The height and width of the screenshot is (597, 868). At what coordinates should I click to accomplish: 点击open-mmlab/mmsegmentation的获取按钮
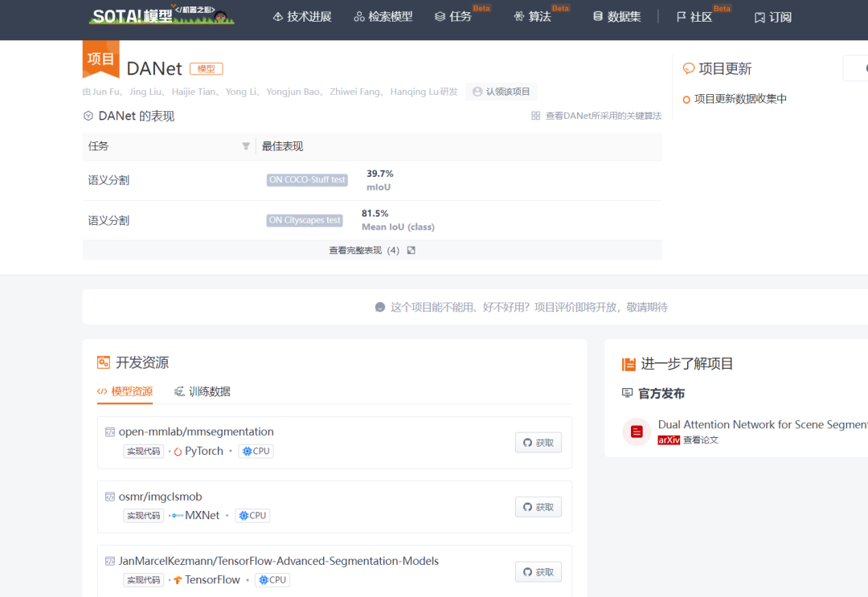click(538, 442)
